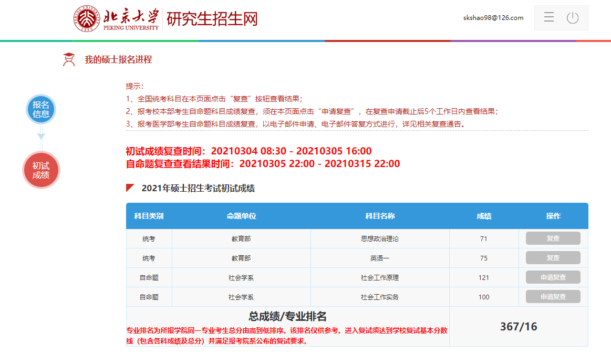611x364 pixels.
Task: Click 复查 button for 英语一
Action: click(x=553, y=258)
